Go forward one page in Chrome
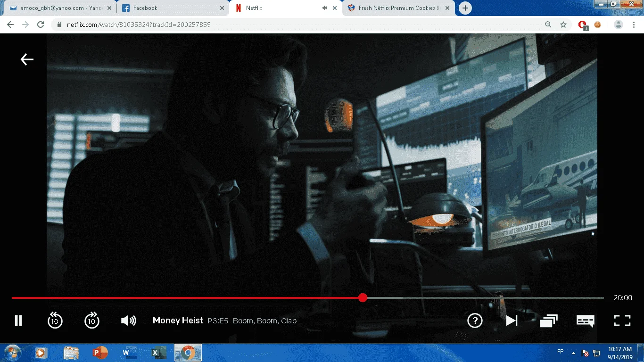 click(25, 25)
